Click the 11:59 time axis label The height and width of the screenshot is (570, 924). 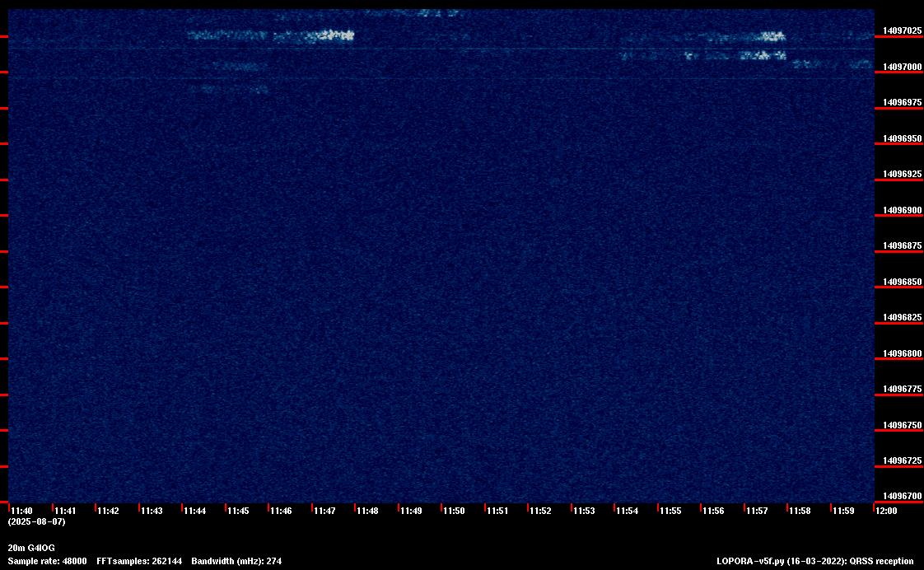tap(844, 511)
